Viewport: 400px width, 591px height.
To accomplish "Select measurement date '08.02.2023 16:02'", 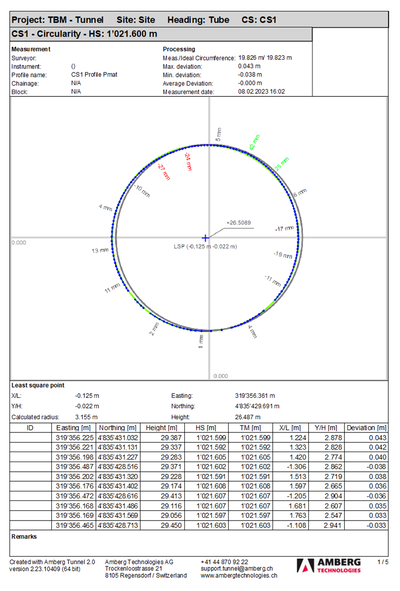I will [262, 92].
